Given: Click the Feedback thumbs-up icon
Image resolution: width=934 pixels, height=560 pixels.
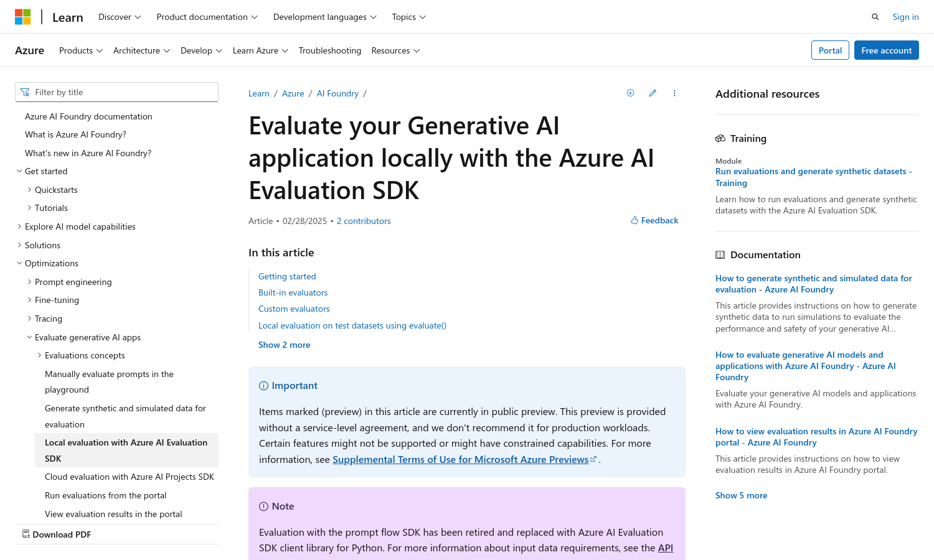Looking at the screenshot, I should [634, 220].
